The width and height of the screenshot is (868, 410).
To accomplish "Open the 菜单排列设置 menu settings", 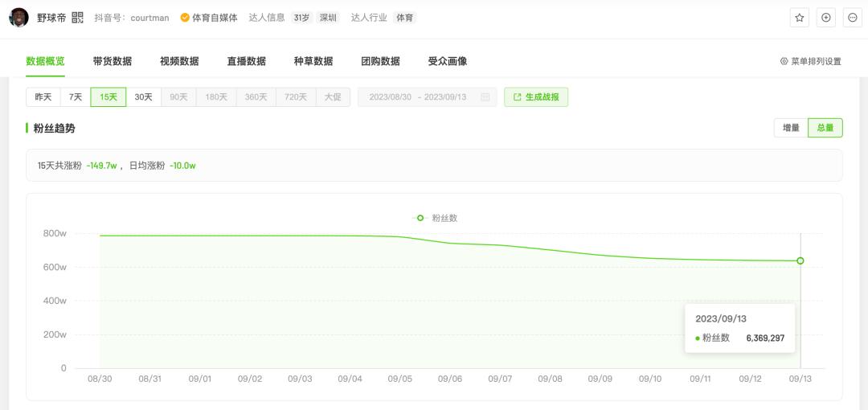I will tap(811, 61).
